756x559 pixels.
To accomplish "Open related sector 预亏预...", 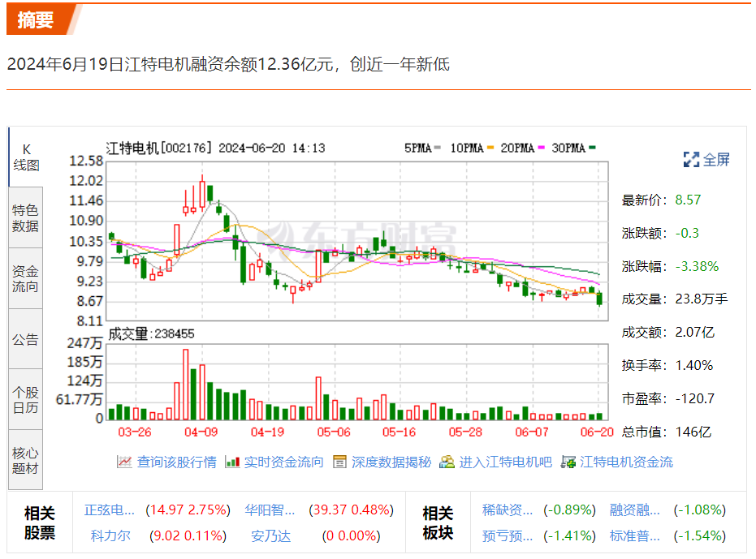I will pyautogui.click(x=508, y=535).
